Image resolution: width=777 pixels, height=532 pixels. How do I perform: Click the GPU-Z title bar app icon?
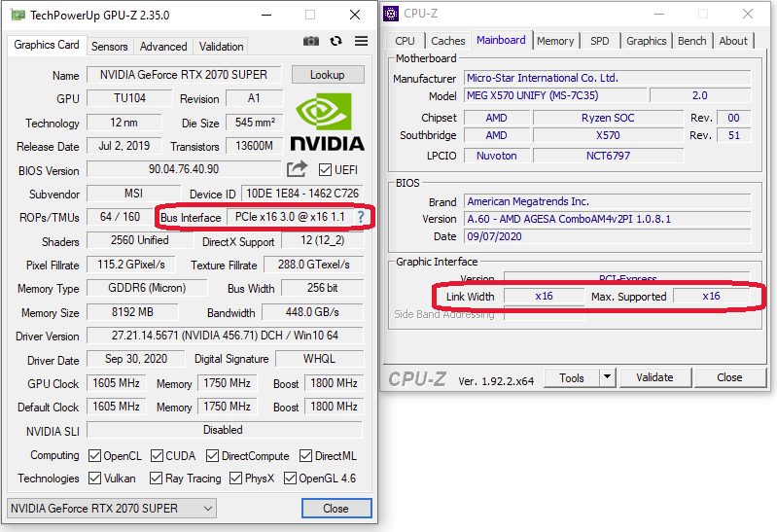[18, 15]
